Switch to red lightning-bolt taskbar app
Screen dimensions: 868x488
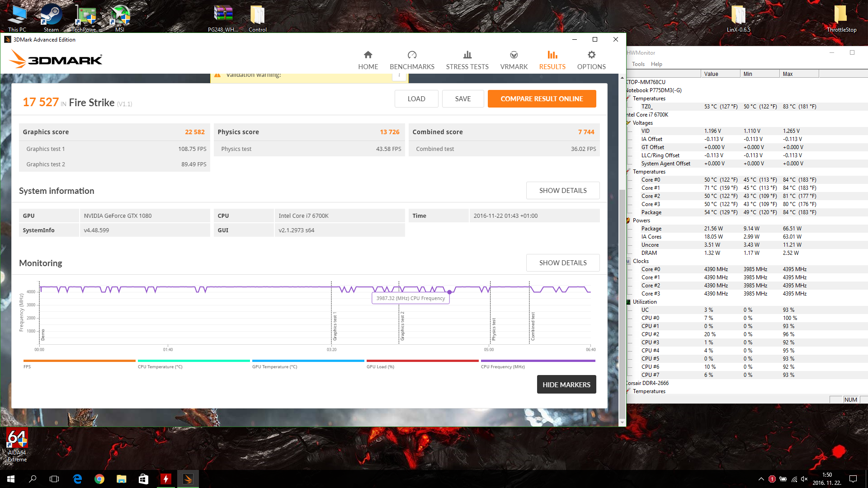click(166, 479)
